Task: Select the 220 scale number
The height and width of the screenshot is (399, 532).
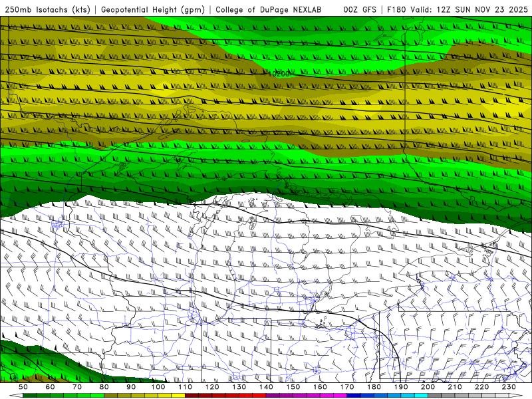Action: tap(481, 387)
